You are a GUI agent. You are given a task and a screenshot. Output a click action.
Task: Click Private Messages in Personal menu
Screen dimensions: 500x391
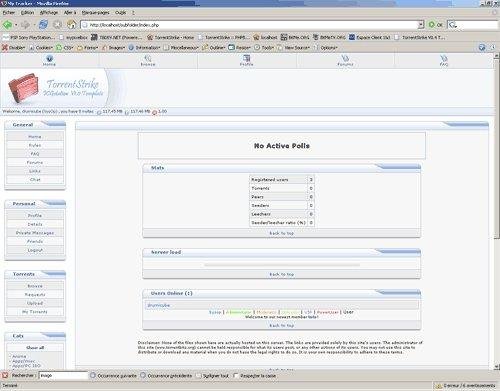coord(35,233)
